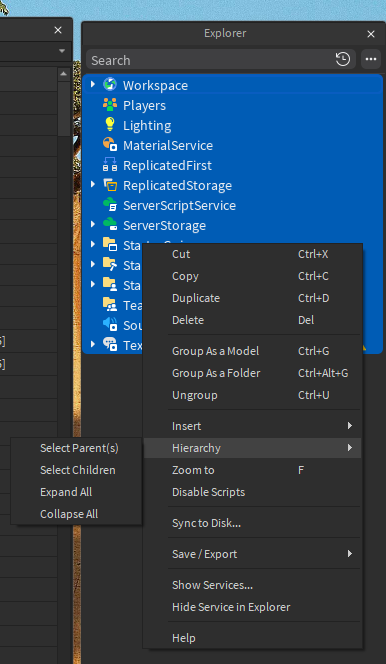Click the ReplicatedFirst icon

110,164
